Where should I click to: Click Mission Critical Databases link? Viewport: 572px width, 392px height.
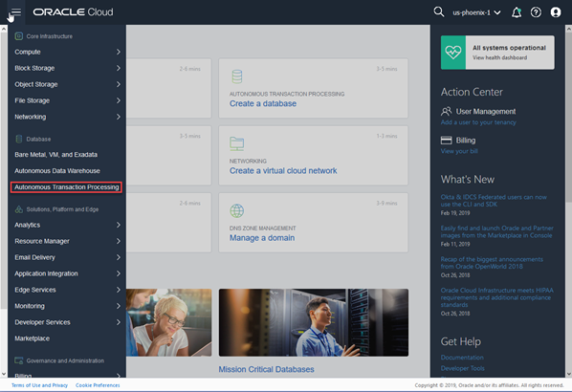pyautogui.click(x=266, y=369)
